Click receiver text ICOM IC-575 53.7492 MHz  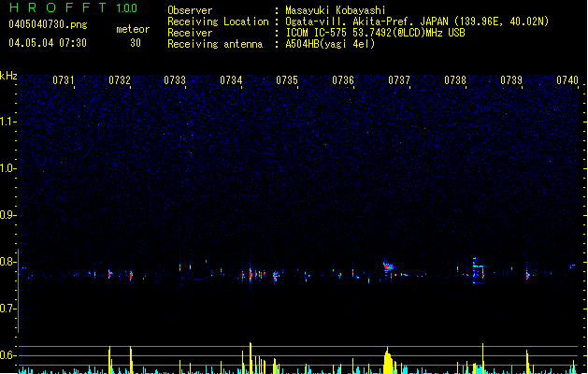pos(375,33)
